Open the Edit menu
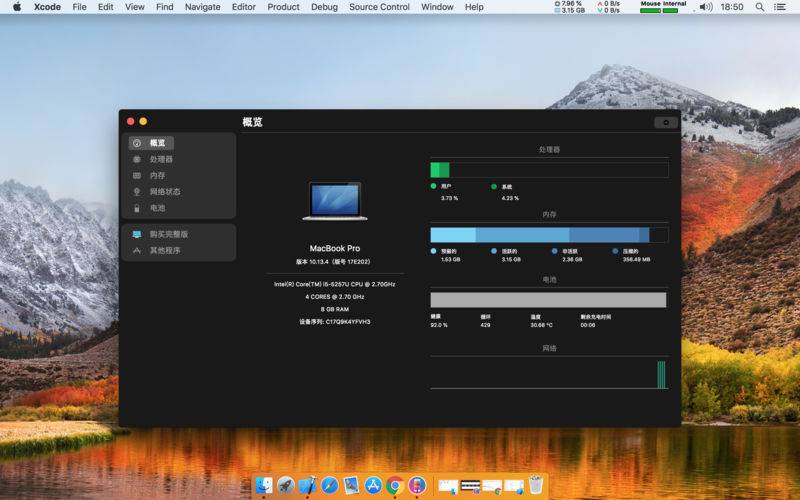The image size is (800, 500). click(x=106, y=7)
